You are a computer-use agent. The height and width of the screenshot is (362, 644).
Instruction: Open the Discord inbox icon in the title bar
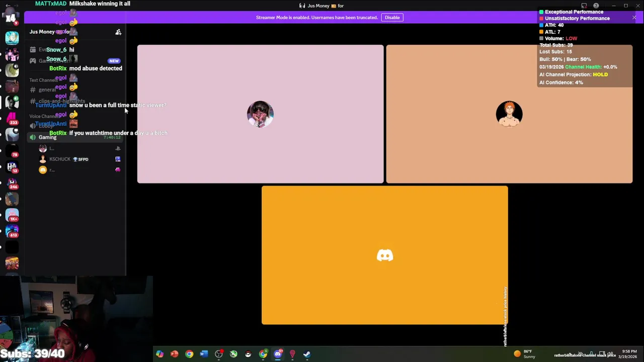point(584,6)
